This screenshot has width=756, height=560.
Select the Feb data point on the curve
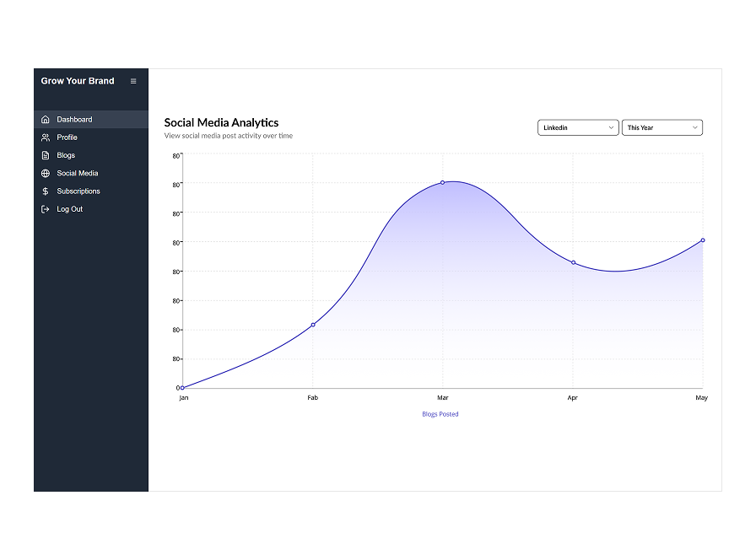pyautogui.click(x=313, y=325)
